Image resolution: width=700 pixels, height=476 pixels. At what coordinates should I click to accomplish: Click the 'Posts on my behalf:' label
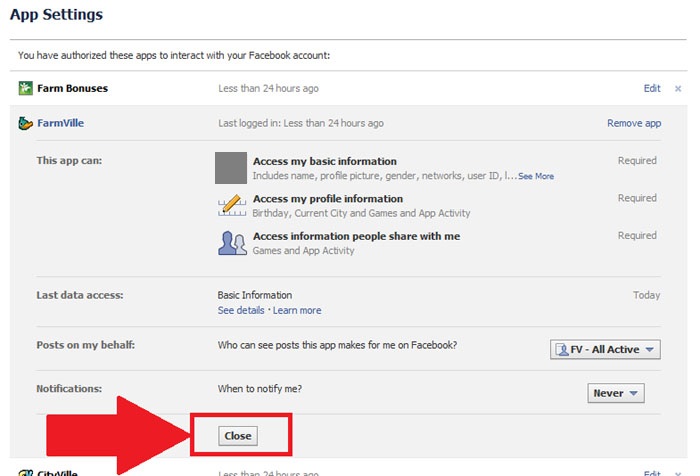click(x=85, y=345)
